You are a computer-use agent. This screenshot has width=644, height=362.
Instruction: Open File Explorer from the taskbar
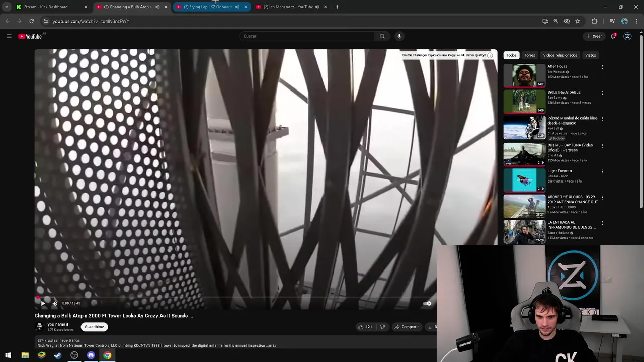(25, 355)
